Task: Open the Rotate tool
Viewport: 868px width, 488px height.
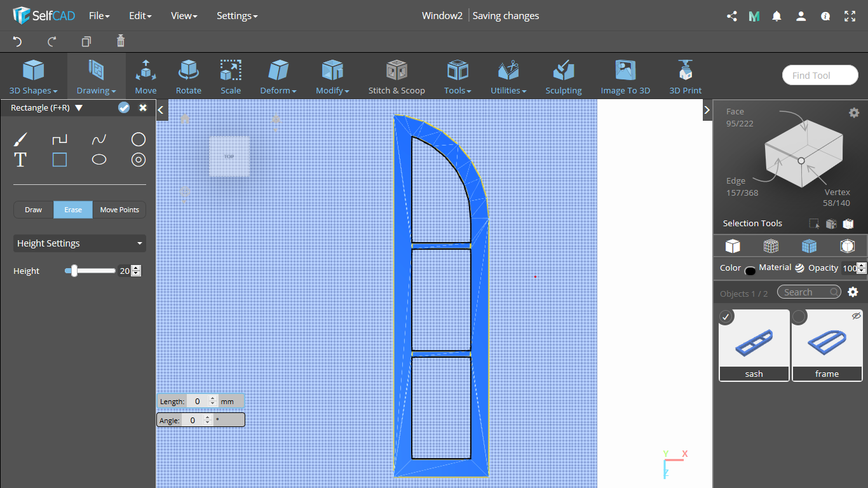Action: tap(189, 76)
